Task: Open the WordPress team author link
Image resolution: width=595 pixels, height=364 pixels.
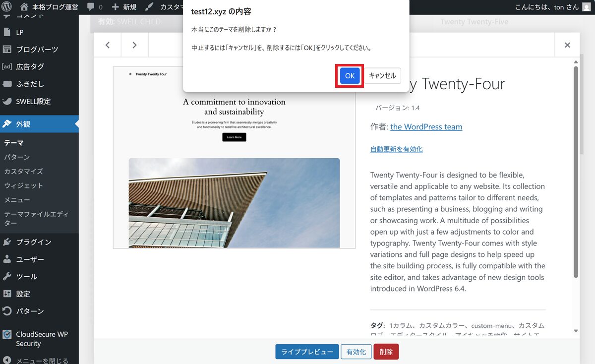Action: point(426,127)
